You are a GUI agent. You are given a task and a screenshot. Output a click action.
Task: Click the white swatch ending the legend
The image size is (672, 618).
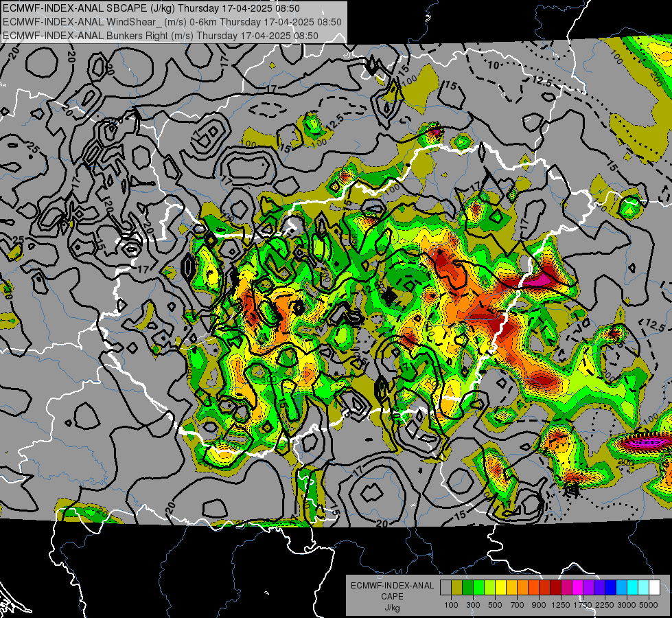point(654,587)
